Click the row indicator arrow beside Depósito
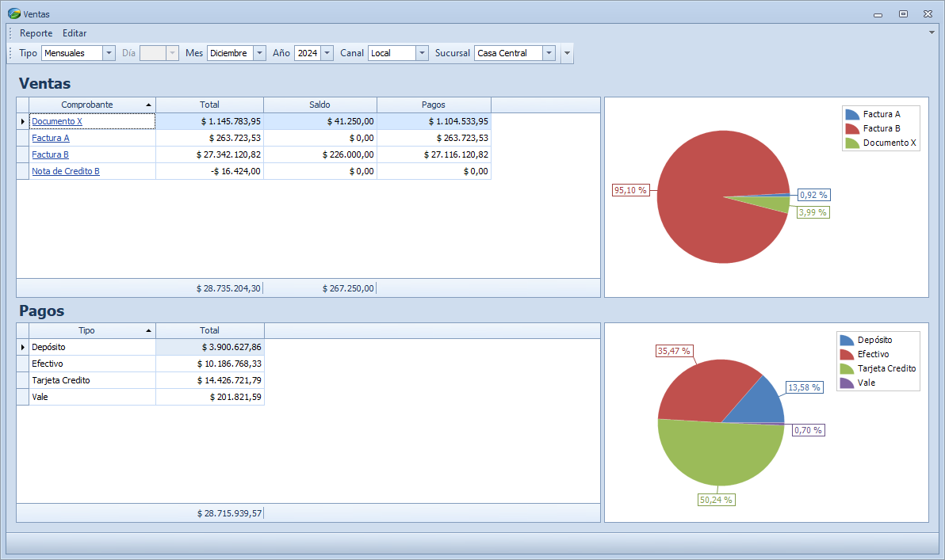 [x=22, y=347]
